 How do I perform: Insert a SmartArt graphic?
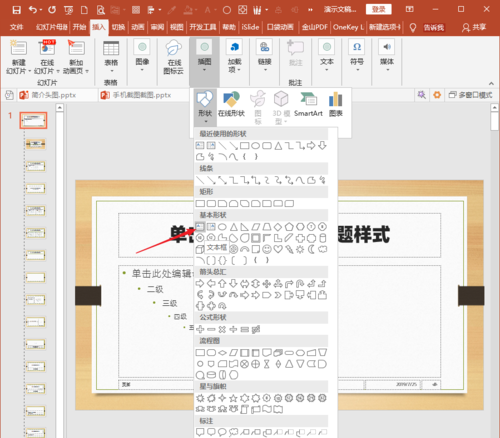click(308, 104)
